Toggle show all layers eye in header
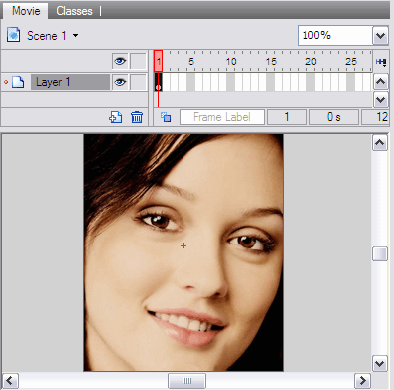Viewport: 394px width, 390px height. (120, 61)
